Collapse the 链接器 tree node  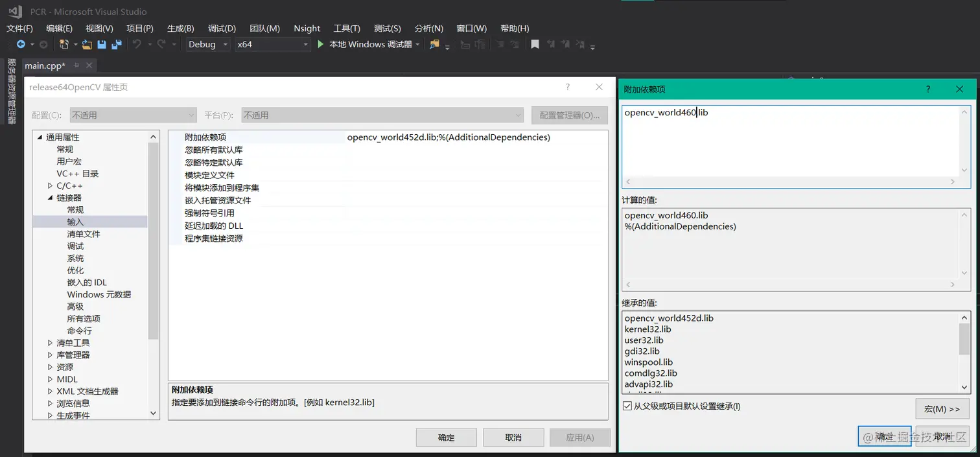click(x=50, y=198)
